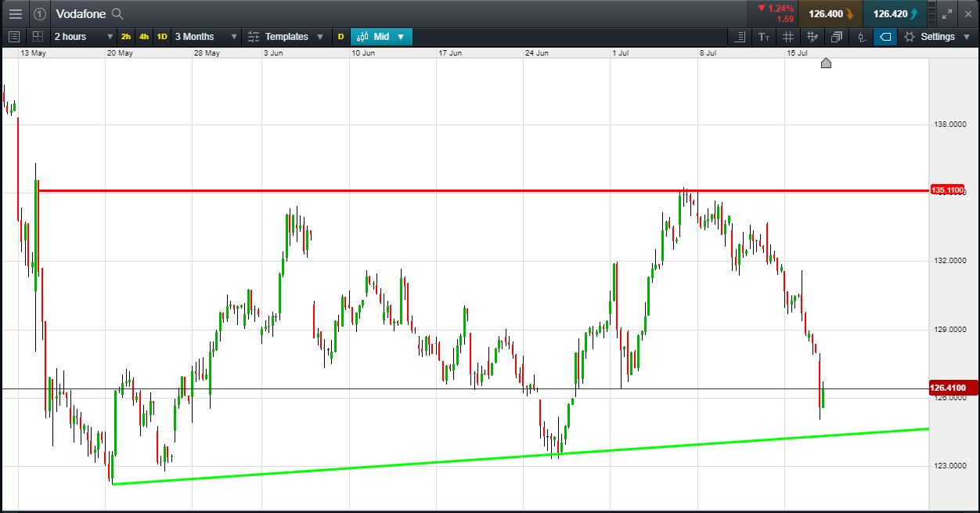Click the 126.400 sell price button
This screenshot has width=980, height=513.
pyautogui.click(x=830, y=13)
